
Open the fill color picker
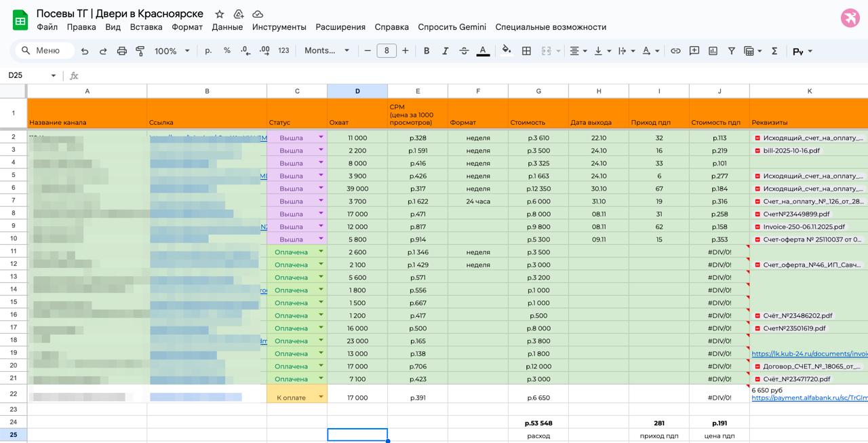[x=506, y=51]
